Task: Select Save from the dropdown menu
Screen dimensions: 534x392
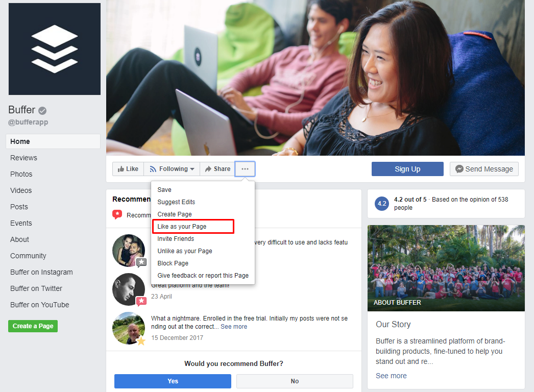Action: [x=203, y=190]
